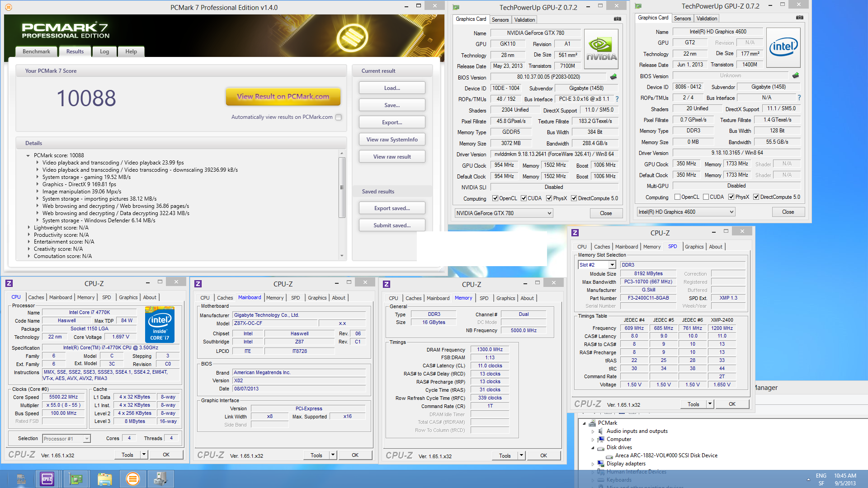Viewport: 868px width, 488px height.
Task: Click the NVIDIA logo in GPU-Z
Action: pos(601,49)
